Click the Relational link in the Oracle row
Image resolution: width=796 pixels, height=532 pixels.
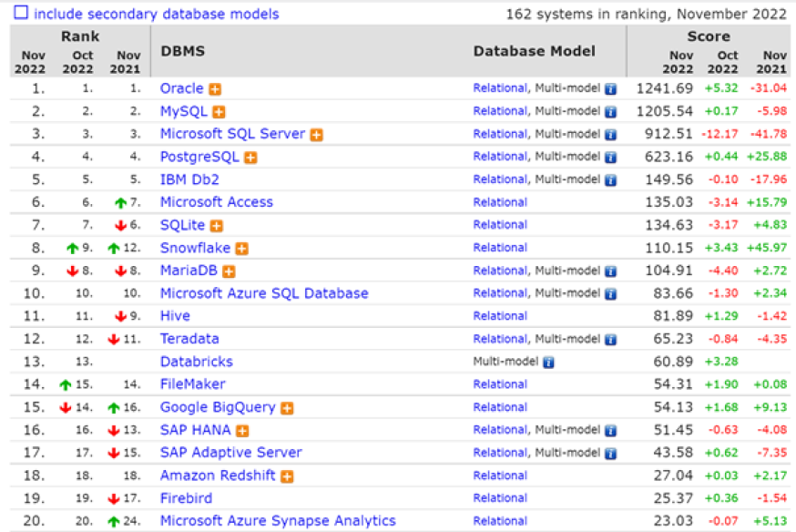(500, 88)
